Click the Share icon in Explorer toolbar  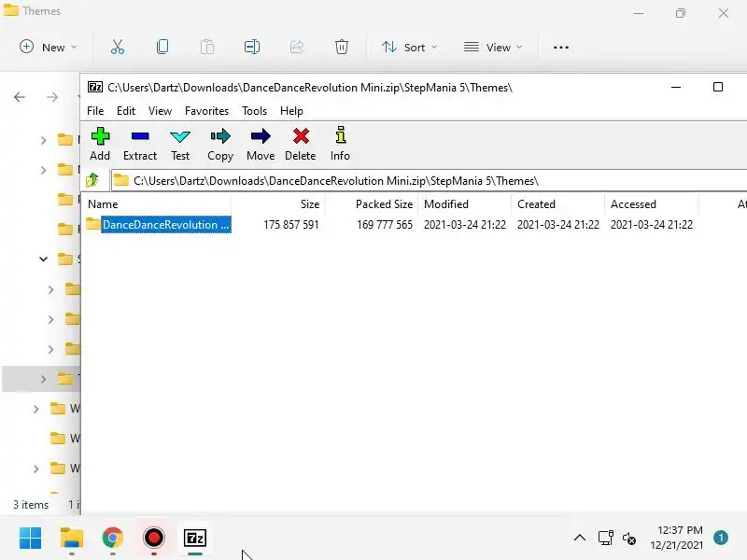click(297, 48)
